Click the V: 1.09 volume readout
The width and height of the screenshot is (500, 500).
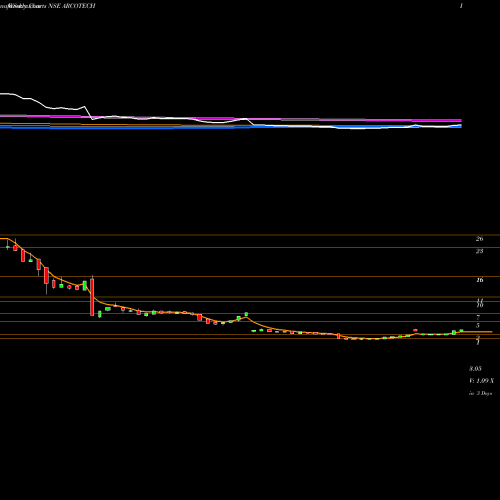[481, 381]
